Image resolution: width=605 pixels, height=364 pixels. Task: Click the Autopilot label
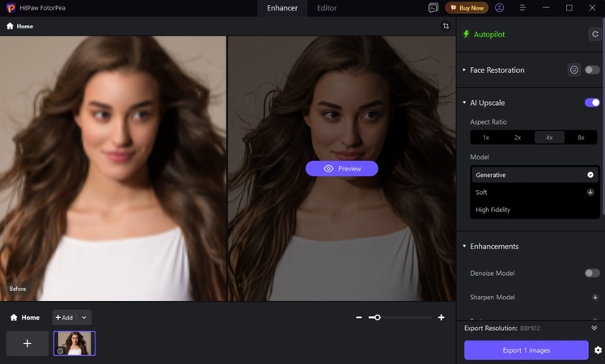tap(489, 34)
